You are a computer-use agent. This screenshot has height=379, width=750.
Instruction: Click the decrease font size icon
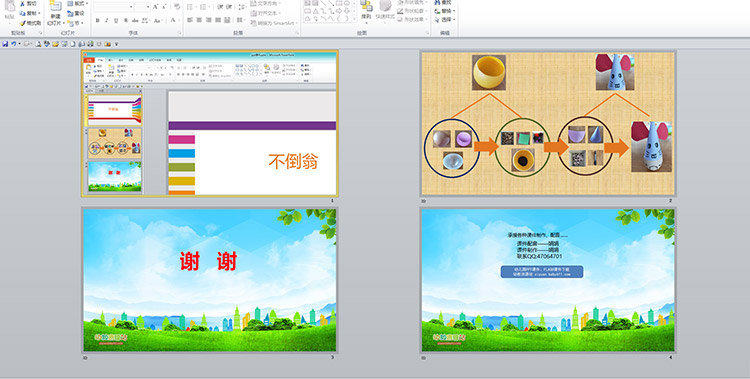coord(164,7)
